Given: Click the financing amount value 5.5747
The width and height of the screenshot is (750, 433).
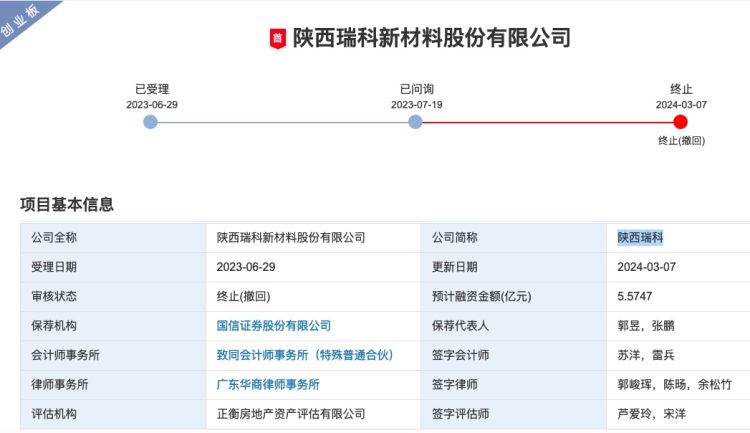Looking at the screenshot, I should pyautogui.click(x=635, y=297).
